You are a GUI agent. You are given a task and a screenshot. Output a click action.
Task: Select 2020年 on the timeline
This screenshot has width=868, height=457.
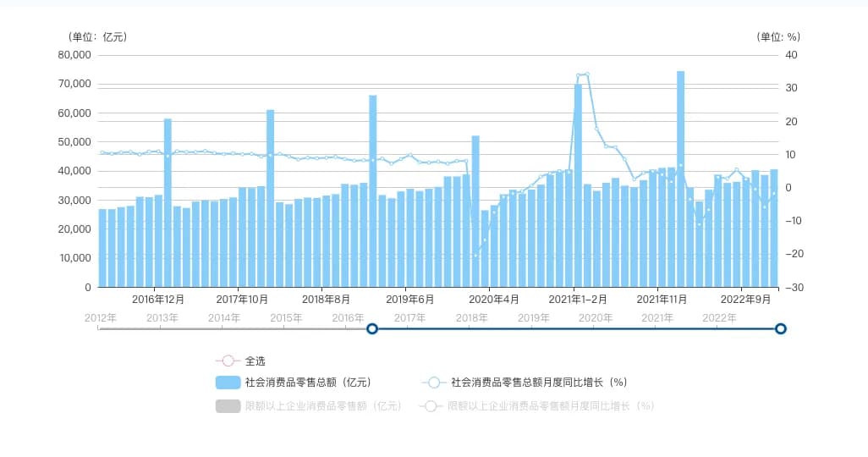596,318
